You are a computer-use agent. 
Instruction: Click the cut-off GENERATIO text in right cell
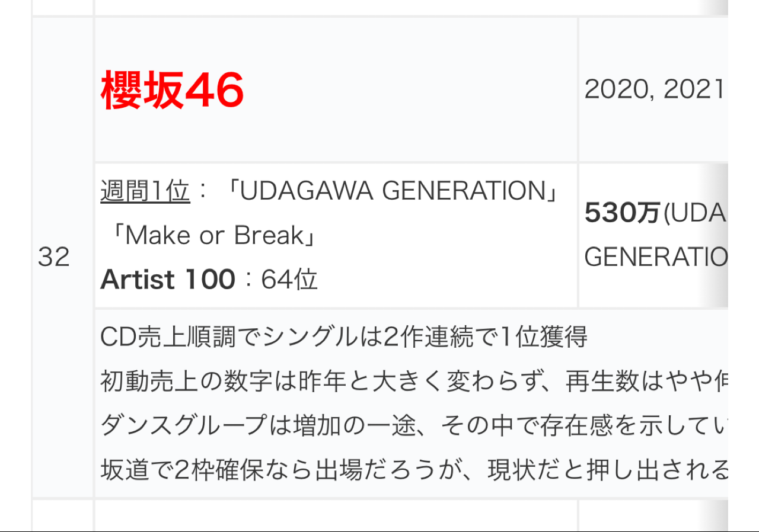coord(655,257)
